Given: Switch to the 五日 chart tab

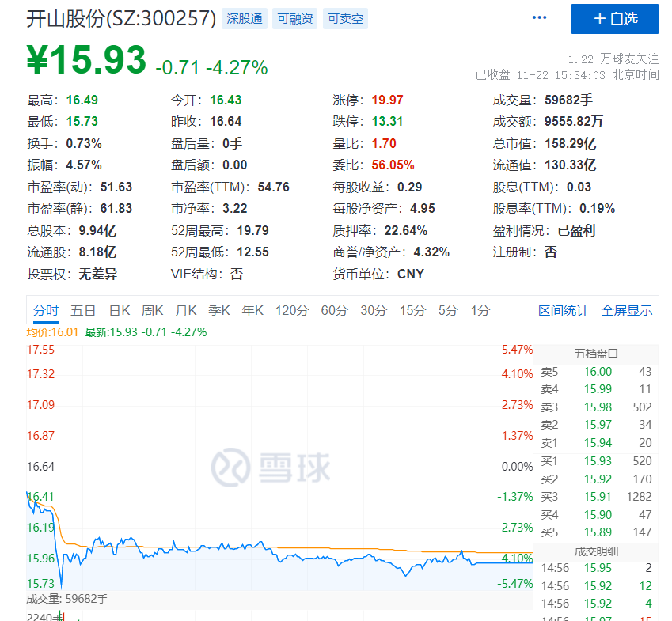Looking at the screenshot, I should click(83, 310).
